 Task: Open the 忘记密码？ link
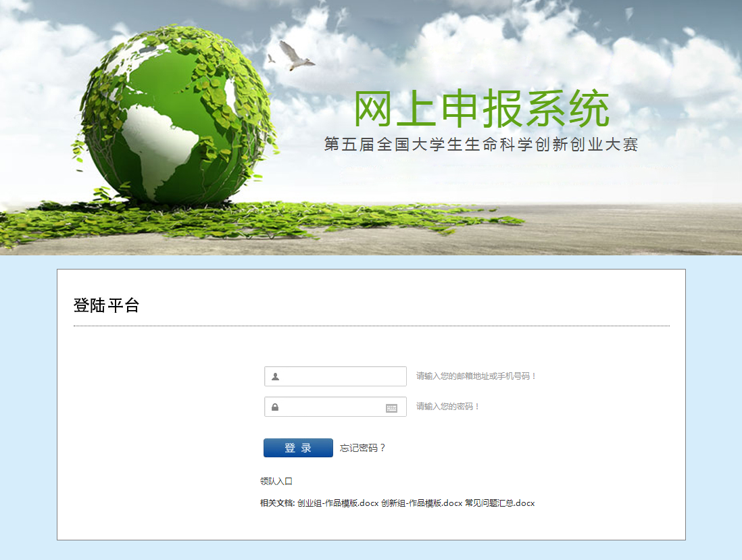(363, 448)
